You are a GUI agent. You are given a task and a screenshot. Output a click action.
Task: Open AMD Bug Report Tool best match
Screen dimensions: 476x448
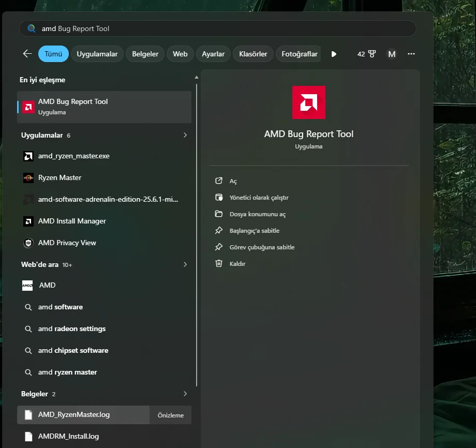[104, 107]
